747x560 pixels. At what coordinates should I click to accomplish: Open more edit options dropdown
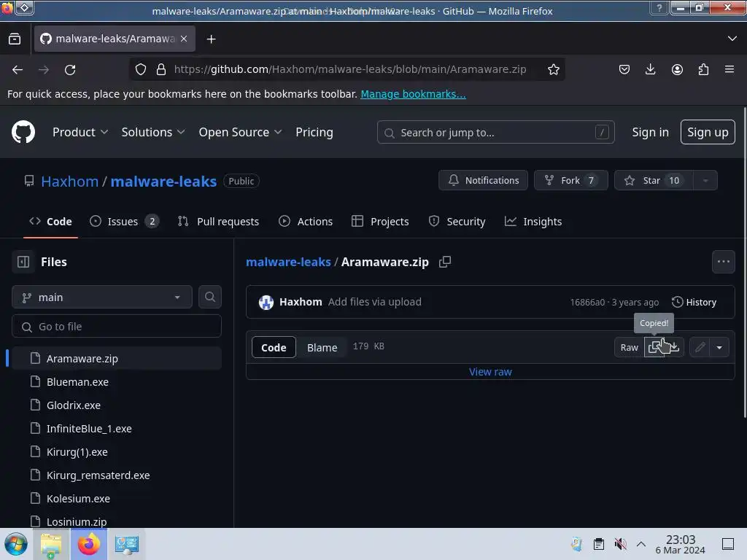tap(719, 347)
